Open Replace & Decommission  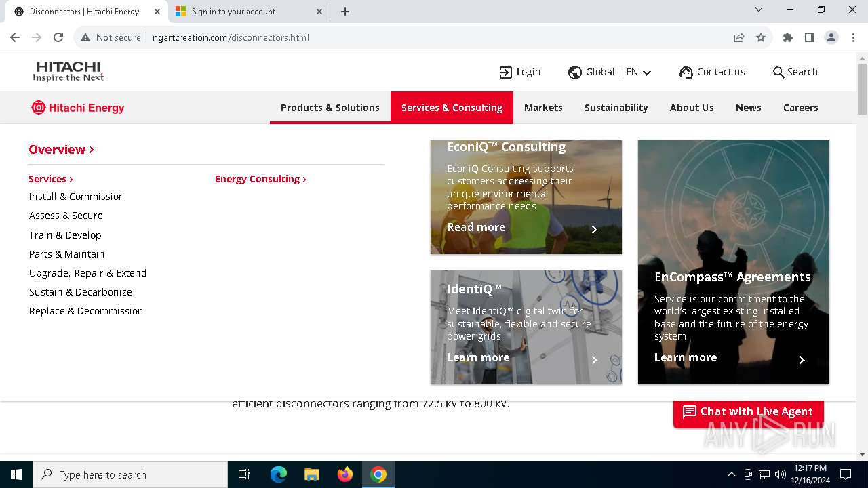[x=86, y=311]
